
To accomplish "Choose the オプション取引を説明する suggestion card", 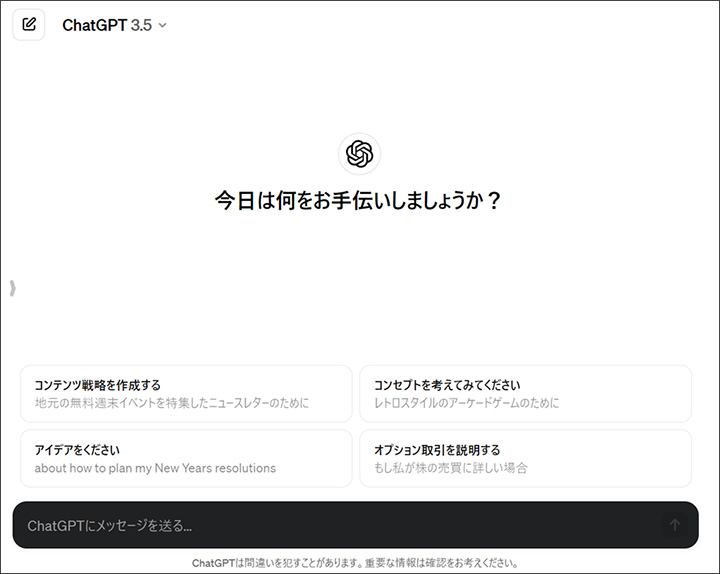I will point(525,458).
